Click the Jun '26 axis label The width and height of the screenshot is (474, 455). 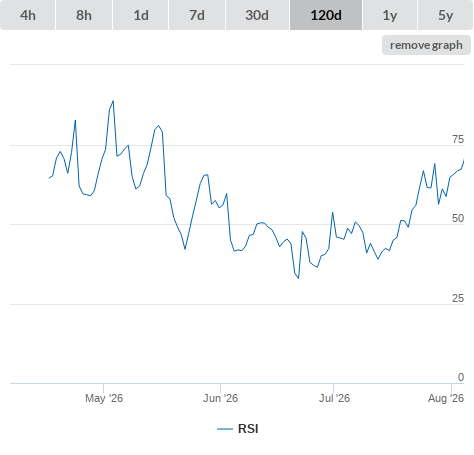tap(220, 398)
